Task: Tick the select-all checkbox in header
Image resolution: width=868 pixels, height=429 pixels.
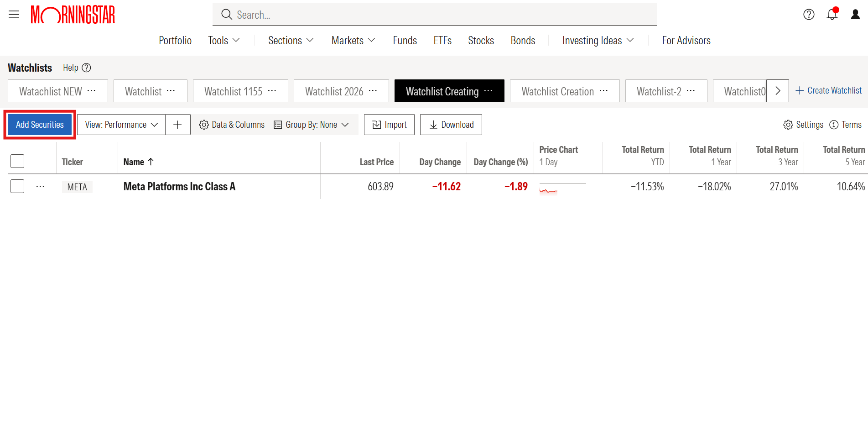Action: pyautogui.click(x=17, y=161)
